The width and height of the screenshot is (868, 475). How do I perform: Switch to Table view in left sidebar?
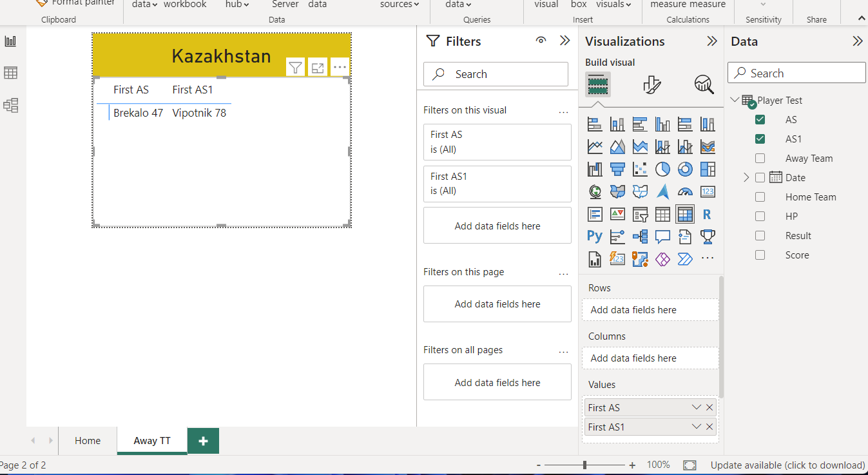pyautogui.click(x=11, y=73)
